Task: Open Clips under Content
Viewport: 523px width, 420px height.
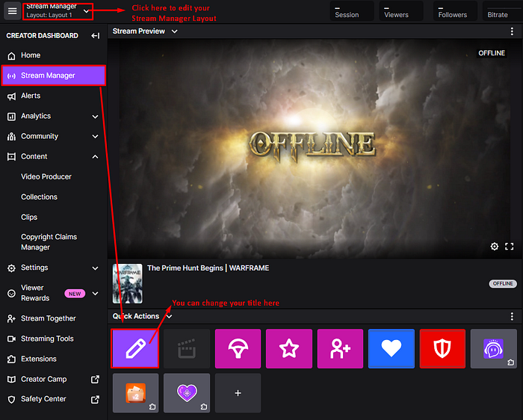Action: [29, 217]
